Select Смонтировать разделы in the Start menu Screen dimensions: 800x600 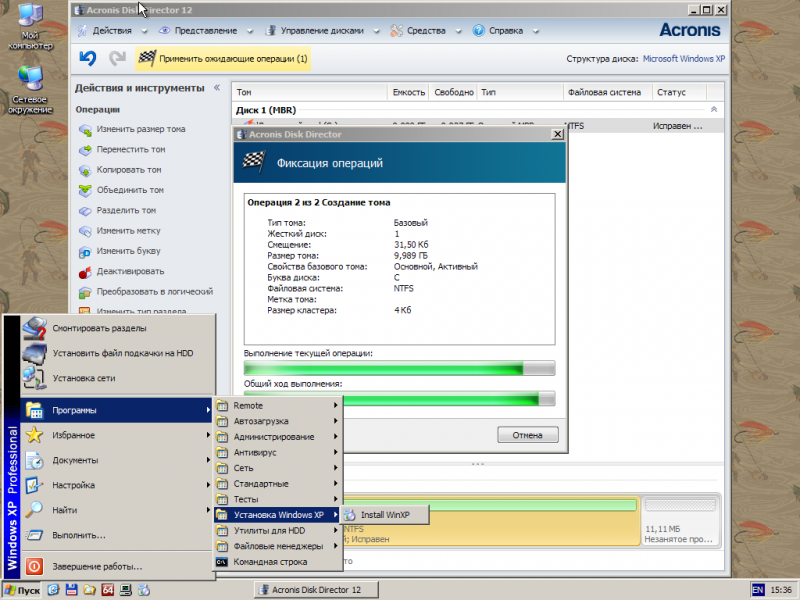point(117,328)
